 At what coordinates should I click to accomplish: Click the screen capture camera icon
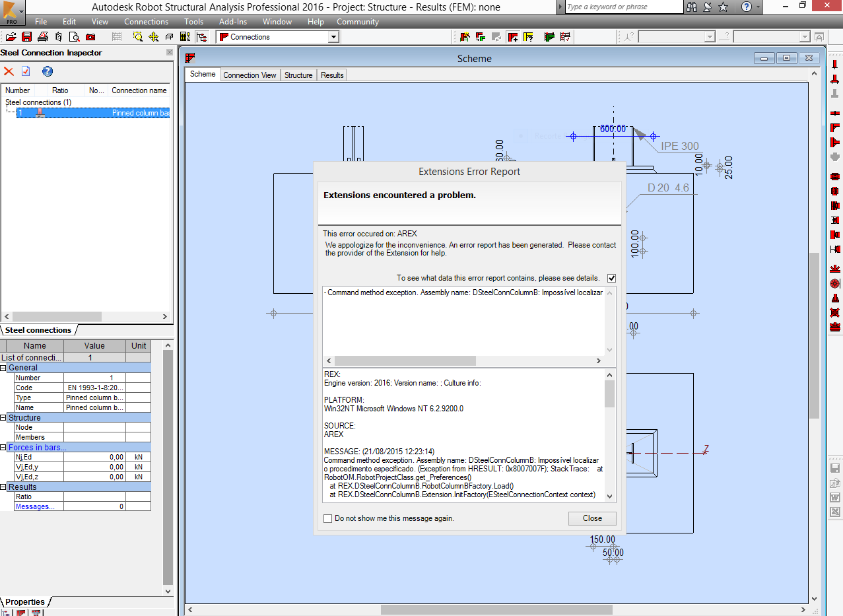(x=91, y=36)
